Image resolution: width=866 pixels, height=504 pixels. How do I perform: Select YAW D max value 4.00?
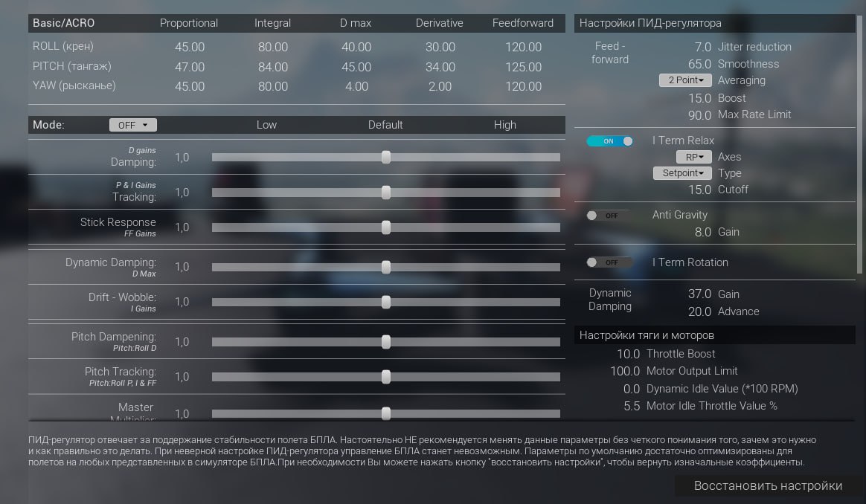pos(357,87)
